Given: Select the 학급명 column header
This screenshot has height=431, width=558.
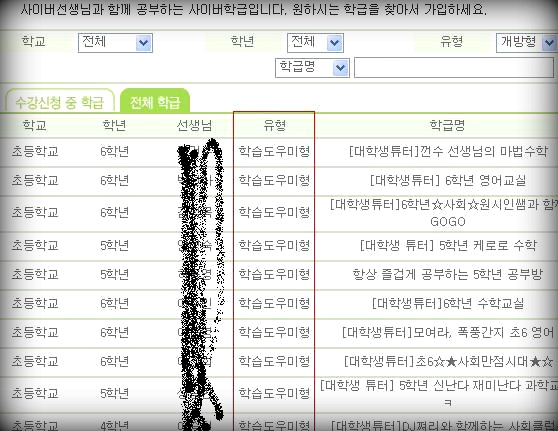Looking at the screenshot, I should pyautogui.click(x=447, y=125).
